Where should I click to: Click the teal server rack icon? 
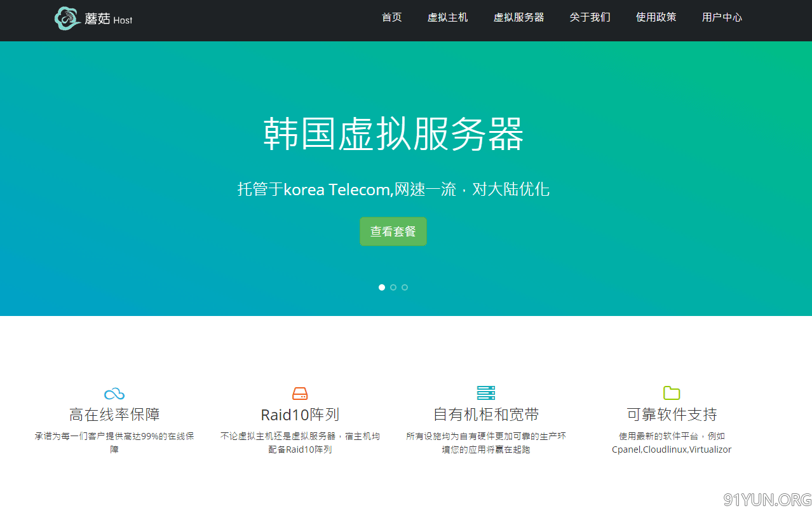[486, 393]
